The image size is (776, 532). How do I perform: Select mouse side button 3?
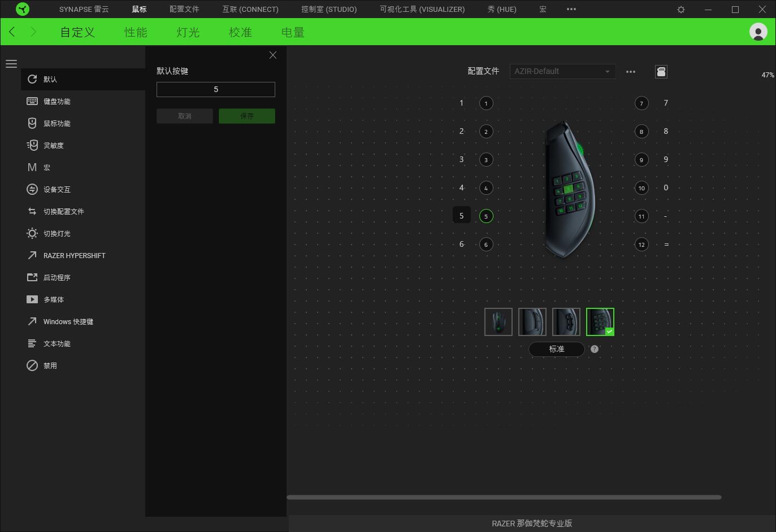(486, 160)
